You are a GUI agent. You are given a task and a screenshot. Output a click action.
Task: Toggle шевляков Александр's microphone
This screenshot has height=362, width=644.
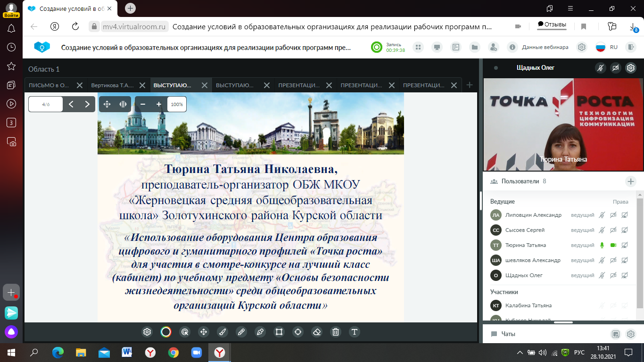tap(602, 260)
